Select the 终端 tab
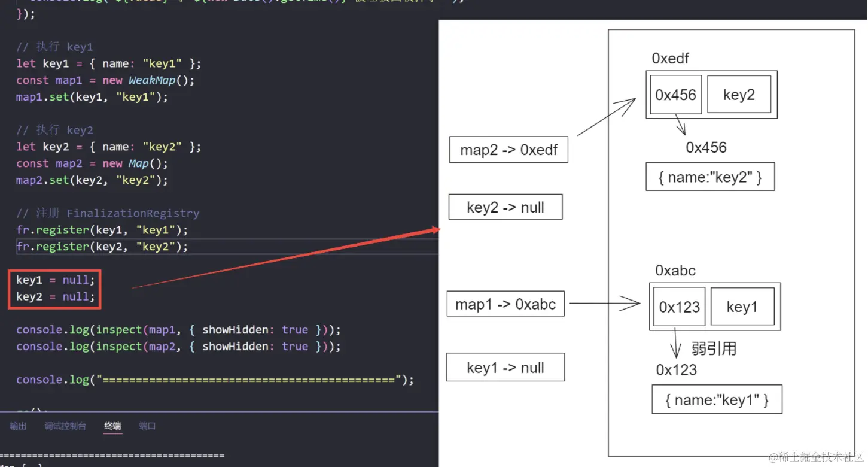 click(x=112, y=426)
